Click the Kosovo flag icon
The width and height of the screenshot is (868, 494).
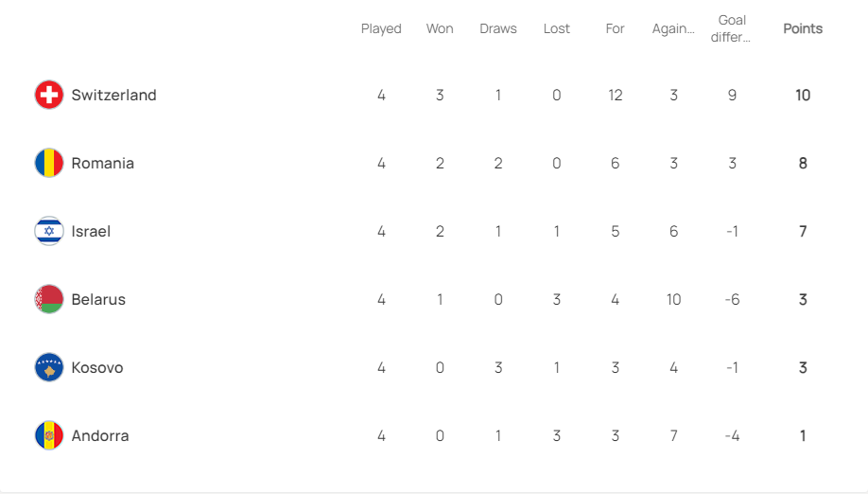pyautogui.click(x=49, y=367)
